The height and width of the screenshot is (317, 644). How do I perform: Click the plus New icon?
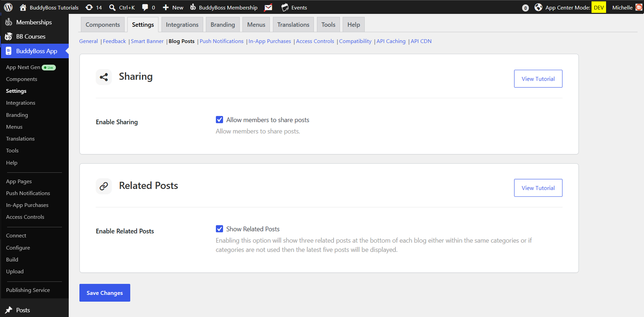(166, 7)
